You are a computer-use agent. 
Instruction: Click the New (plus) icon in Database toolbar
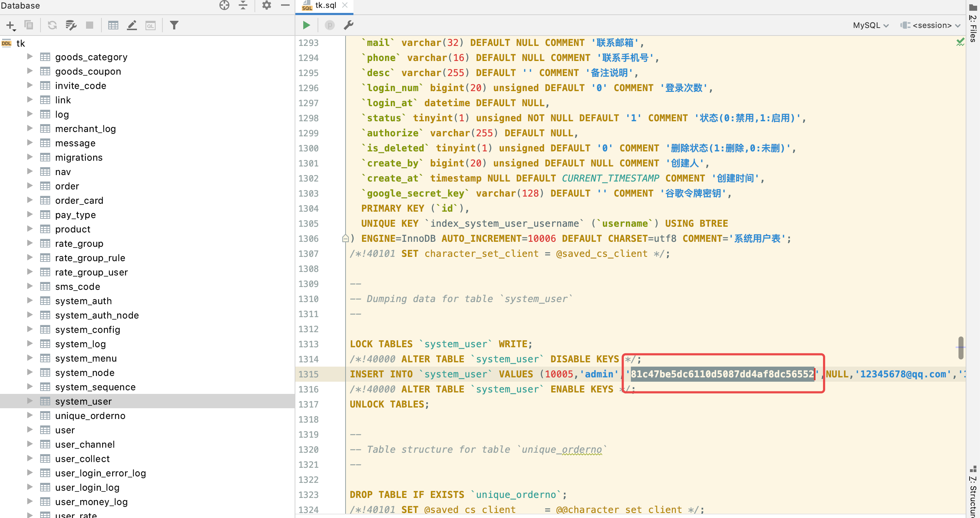click(x=11, y=25)
